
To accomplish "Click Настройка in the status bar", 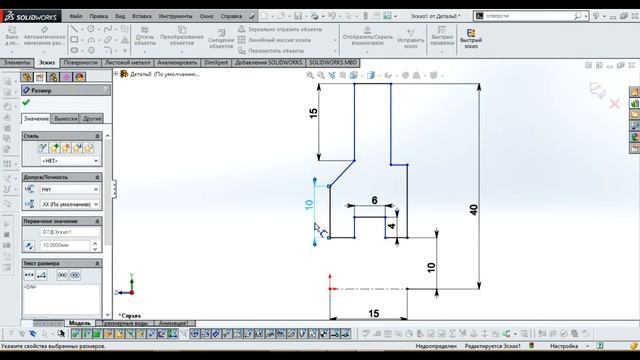I will (564, 346).
